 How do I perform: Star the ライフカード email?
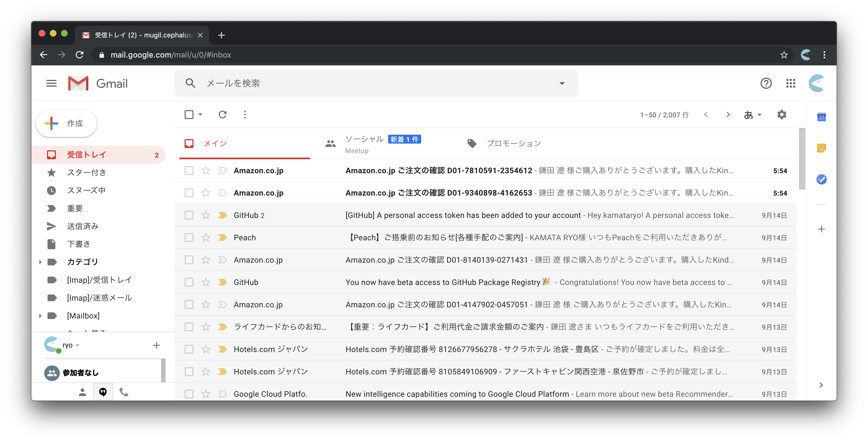[x=206, y=327]
